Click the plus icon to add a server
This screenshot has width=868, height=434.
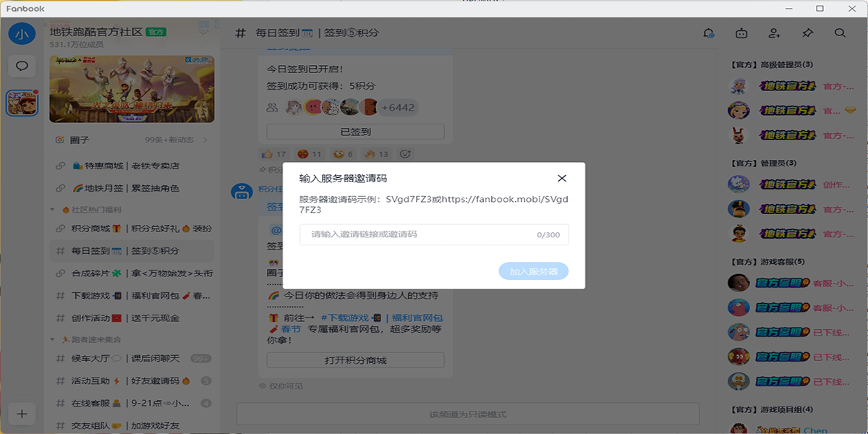[22, 414]
